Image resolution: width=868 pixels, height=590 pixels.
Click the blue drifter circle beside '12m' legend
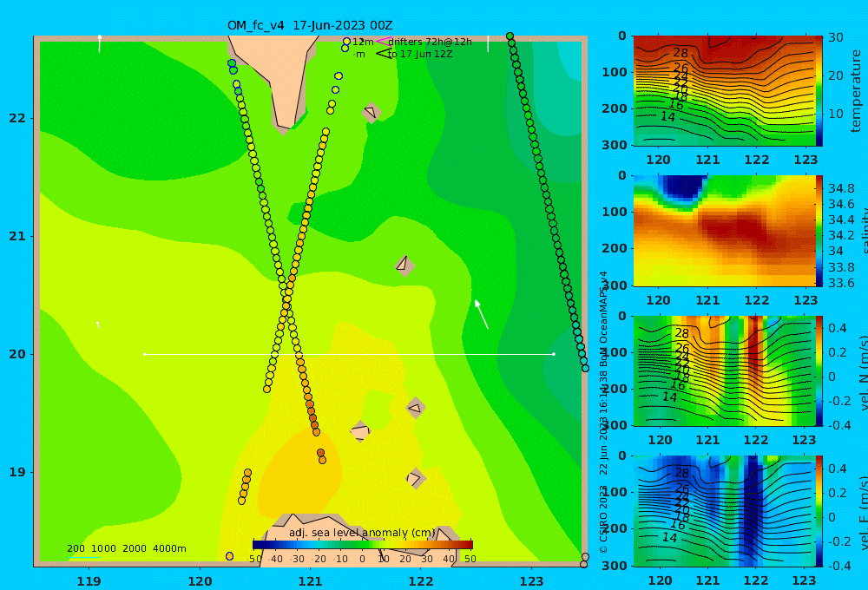[346, 42]
